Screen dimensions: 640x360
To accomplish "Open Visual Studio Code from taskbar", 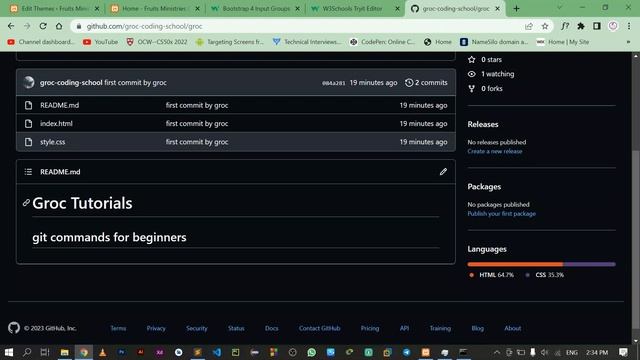I will pyautogui.click(x=217, y=352).
